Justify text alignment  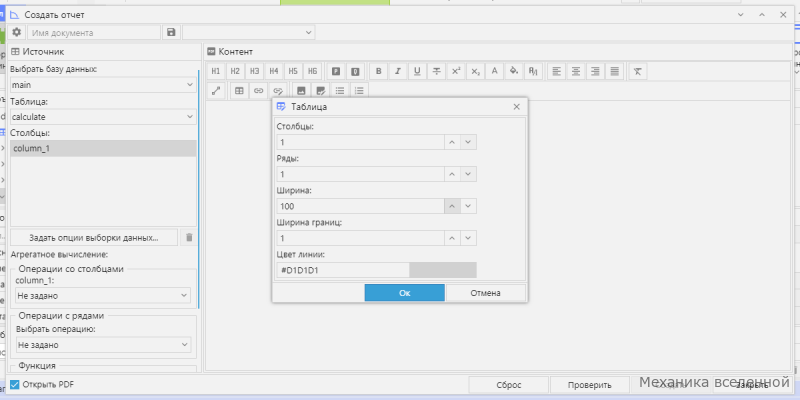(x=615, y=71)
